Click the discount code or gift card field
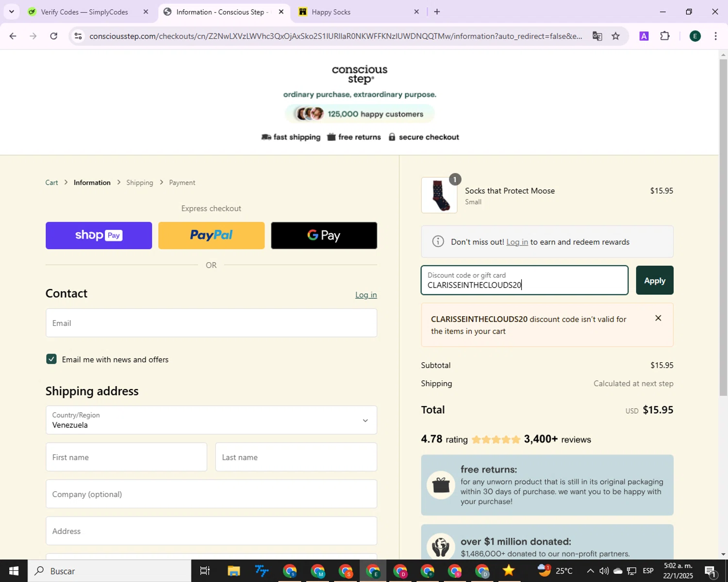728x582 pixels. pos(525,280)
